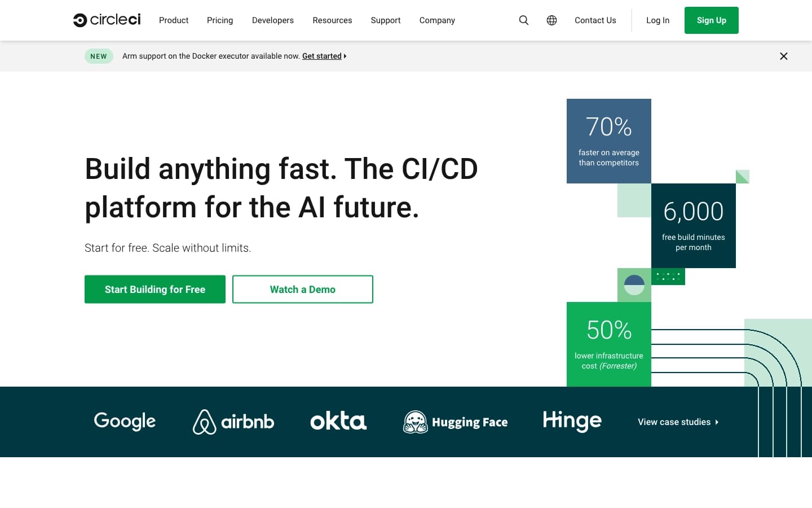This screenshot has height=508, width=812.
Task: Open the Developers menu
Action: click(x=273, y=20)
